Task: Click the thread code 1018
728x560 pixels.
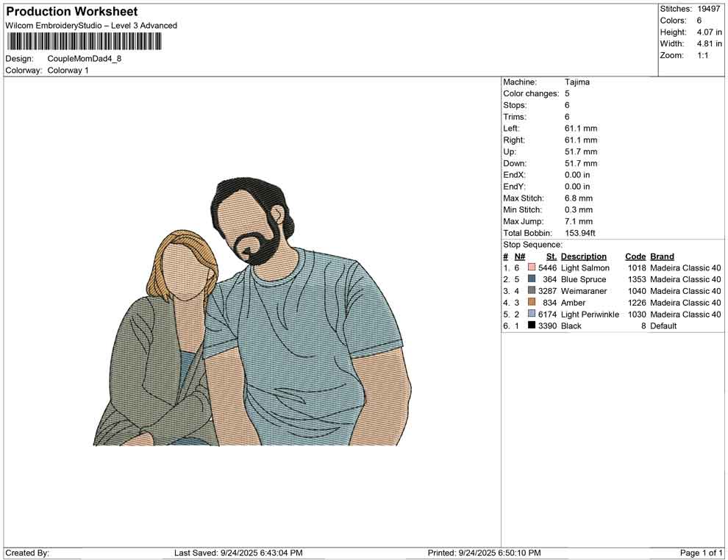Action: point(637,268)
